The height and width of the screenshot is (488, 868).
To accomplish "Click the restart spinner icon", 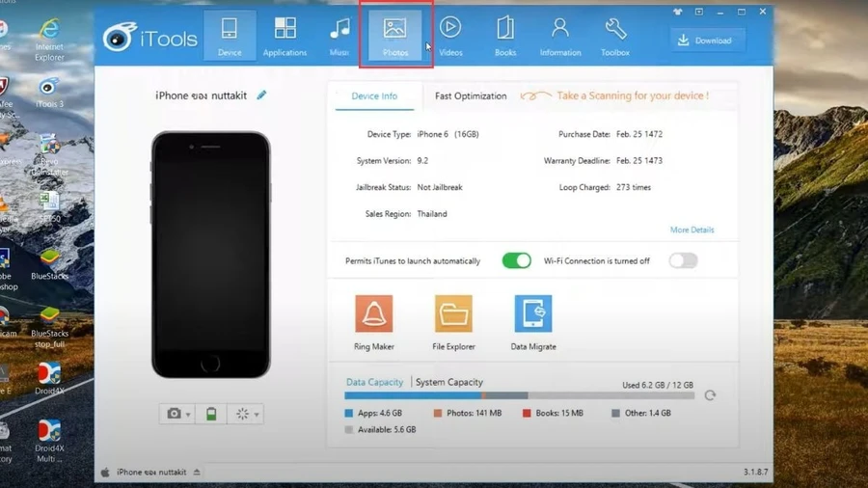I will tap(242, 414).
